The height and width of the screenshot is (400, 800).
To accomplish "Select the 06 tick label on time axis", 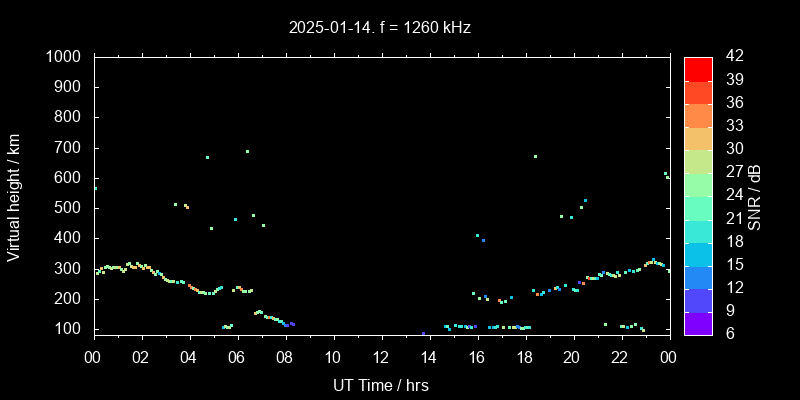I will [x=237, y=356].
